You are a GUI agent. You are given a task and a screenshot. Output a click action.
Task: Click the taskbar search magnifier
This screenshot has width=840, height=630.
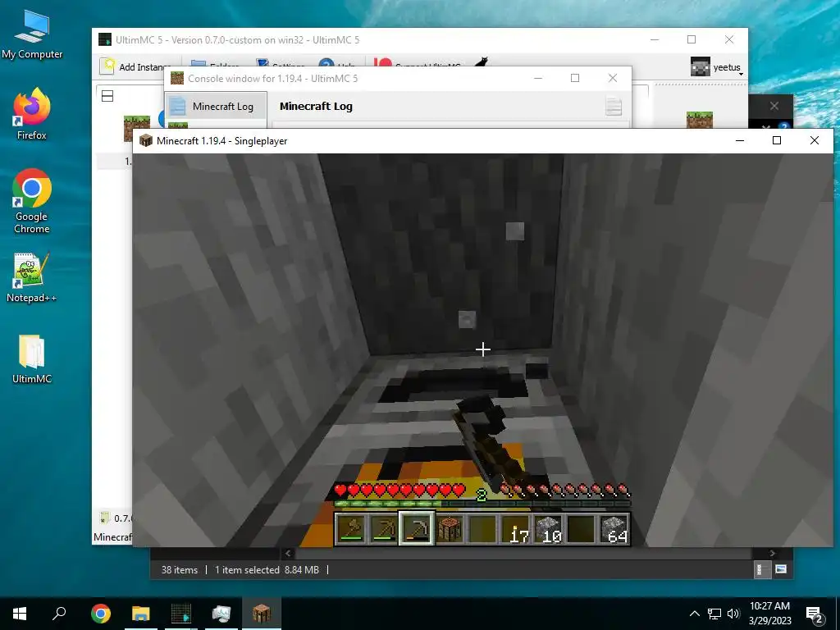point(59,614)
